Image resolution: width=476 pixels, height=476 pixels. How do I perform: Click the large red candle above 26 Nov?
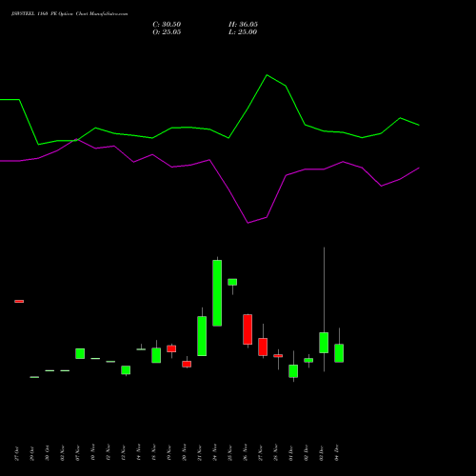[248, 329]
